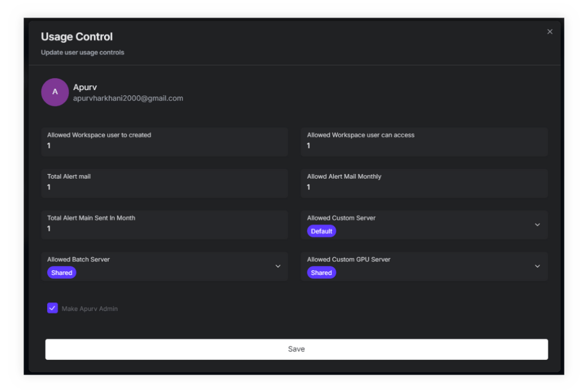This screenshot has height=390, width=588.
Task: Click the Apurv user name text
Action: 85,87
